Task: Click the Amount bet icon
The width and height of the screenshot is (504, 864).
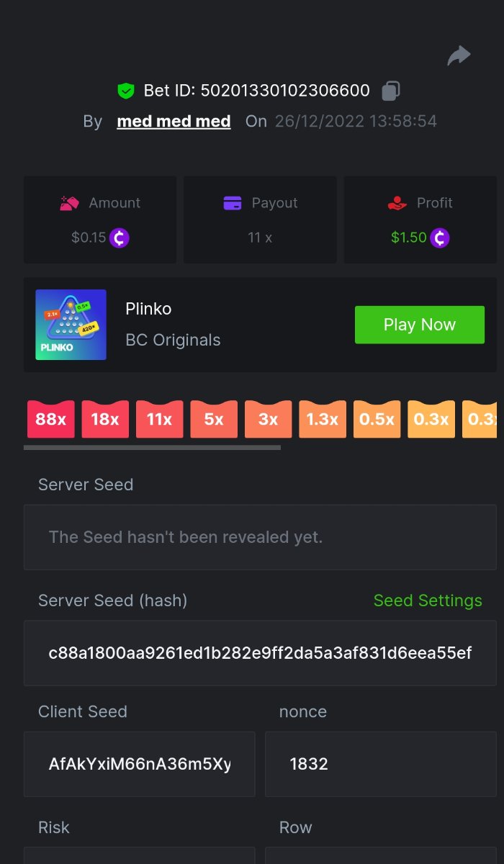Action: (x=69, y=203)
